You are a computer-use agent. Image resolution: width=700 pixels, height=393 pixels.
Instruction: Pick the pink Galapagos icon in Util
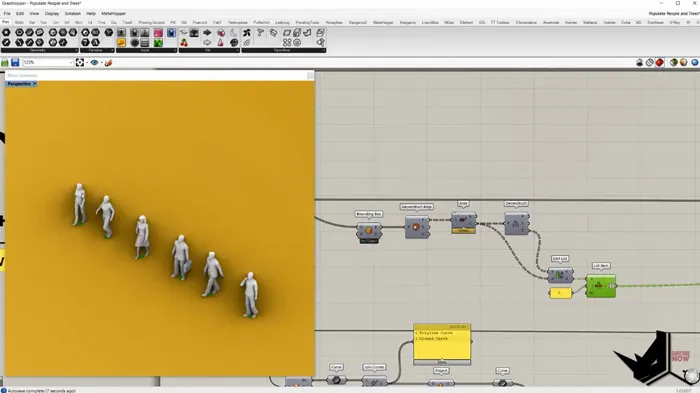pyautogui.click(x=221, y=33)
